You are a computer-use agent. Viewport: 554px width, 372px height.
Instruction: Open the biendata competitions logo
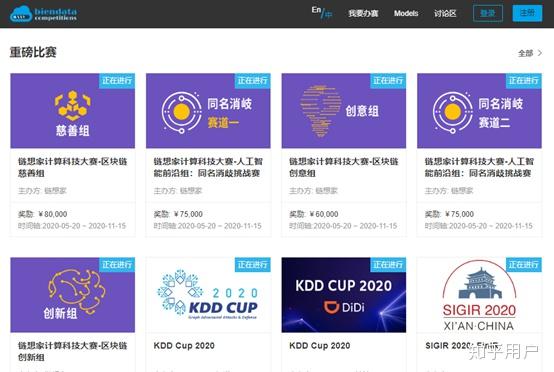(x=43, y=14)
